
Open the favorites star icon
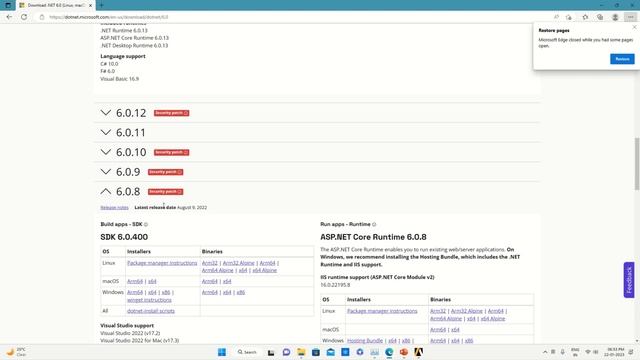coord(585,17)
